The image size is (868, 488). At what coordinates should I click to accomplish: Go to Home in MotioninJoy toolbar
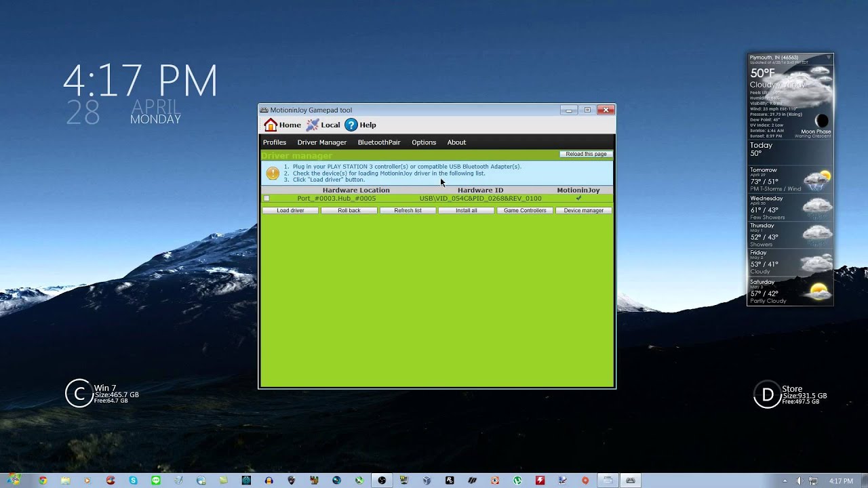(x=282, y=125)
